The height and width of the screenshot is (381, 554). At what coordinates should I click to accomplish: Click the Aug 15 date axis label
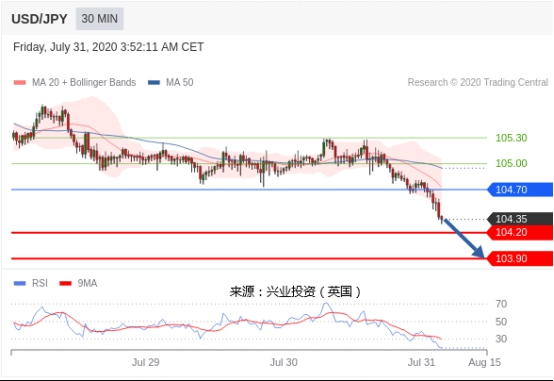(x=484, y=362)
